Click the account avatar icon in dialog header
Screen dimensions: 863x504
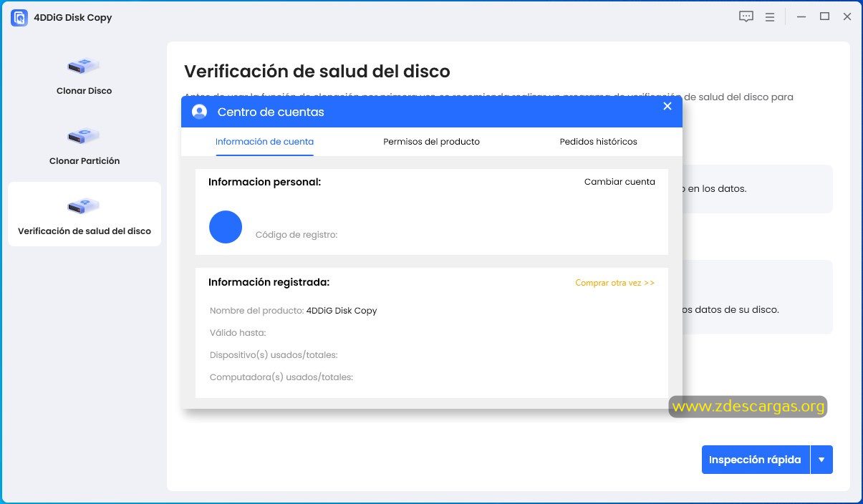click(x=200, y=112)
